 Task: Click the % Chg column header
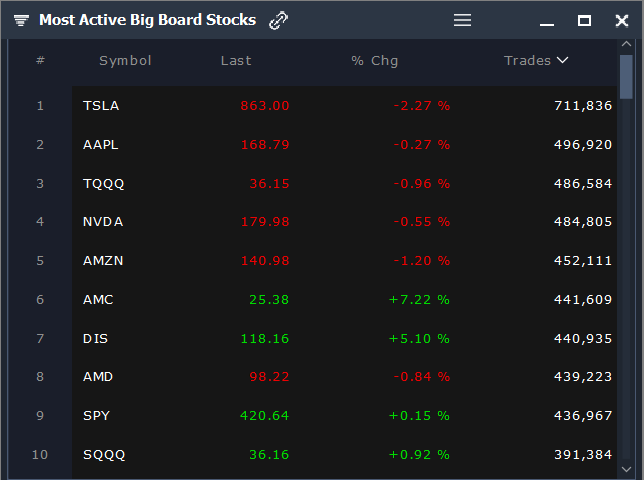(x=375, y=61)
